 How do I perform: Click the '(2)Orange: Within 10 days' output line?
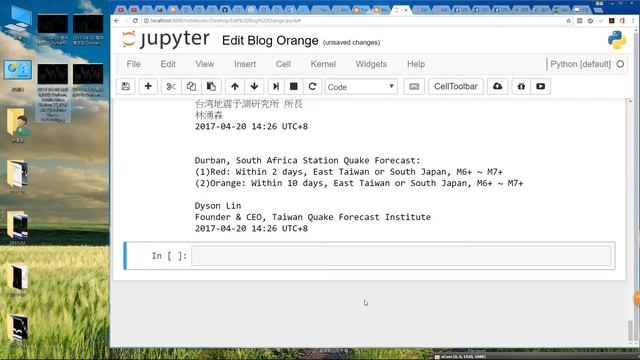click(359, 183)
